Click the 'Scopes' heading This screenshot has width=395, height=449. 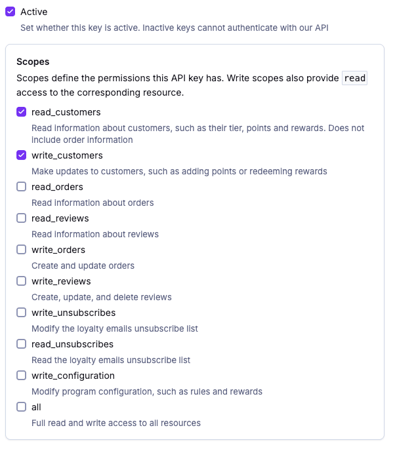[33, 62]
